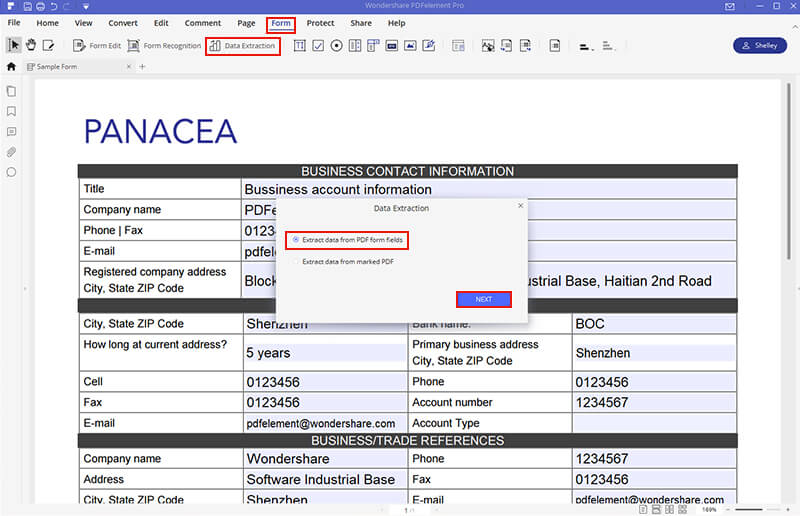This screenshot has width=800, height=516.
Task: Open the align objects dropdown
Action: 586,46
